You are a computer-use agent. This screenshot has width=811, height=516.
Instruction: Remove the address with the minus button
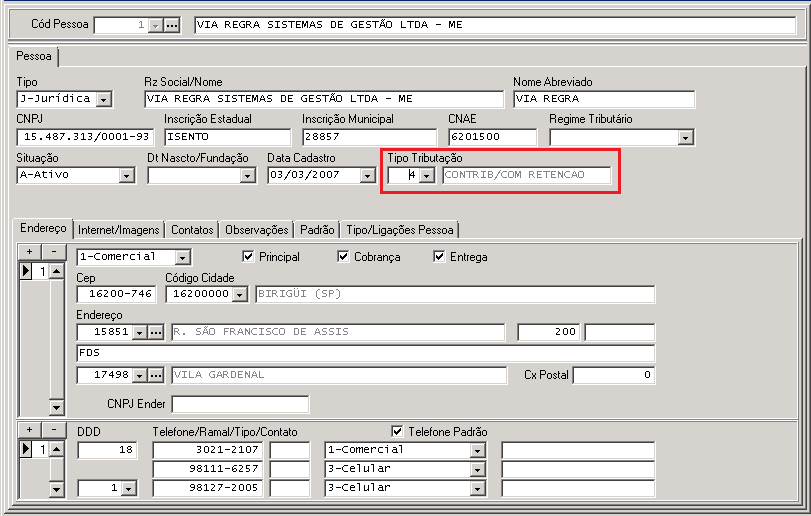[x=53, y=251]
